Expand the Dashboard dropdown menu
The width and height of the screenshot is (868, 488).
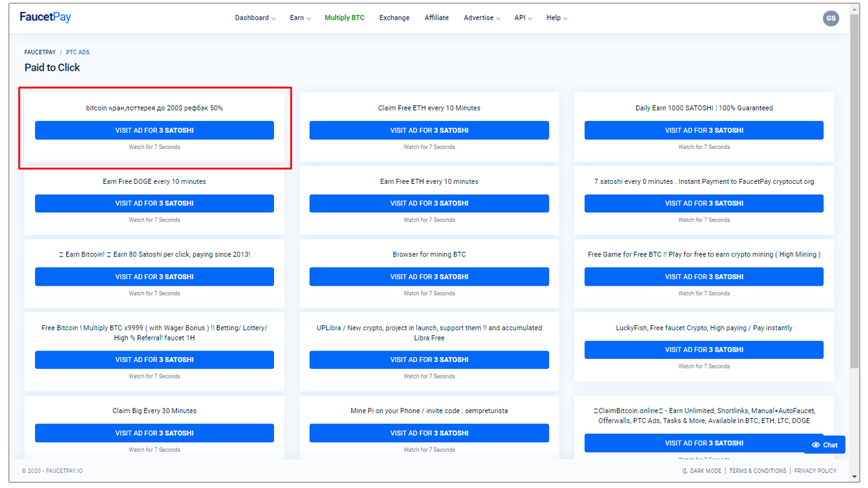[x=255, y=18]
